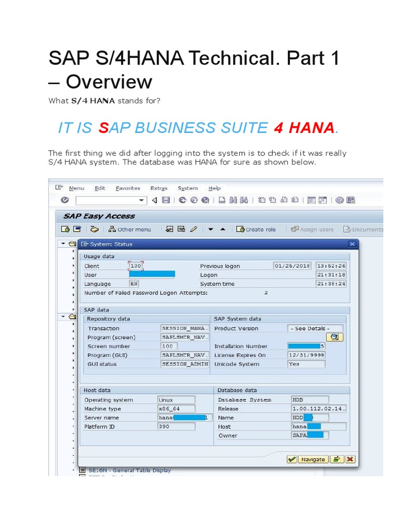
Task: Open the Help menu
Action: tap(215, 188)
